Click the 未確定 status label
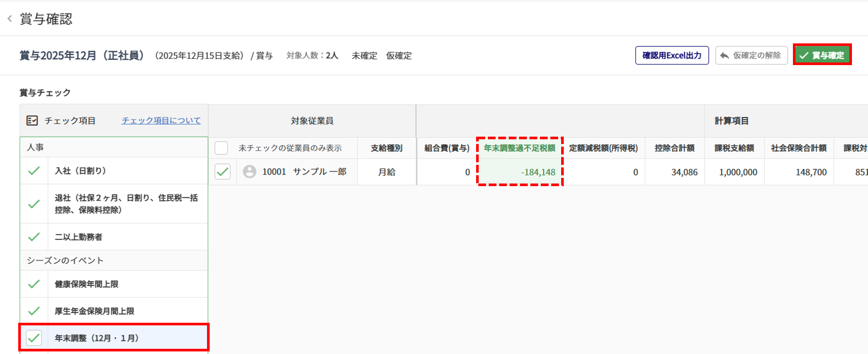 [x=365, y=56]
